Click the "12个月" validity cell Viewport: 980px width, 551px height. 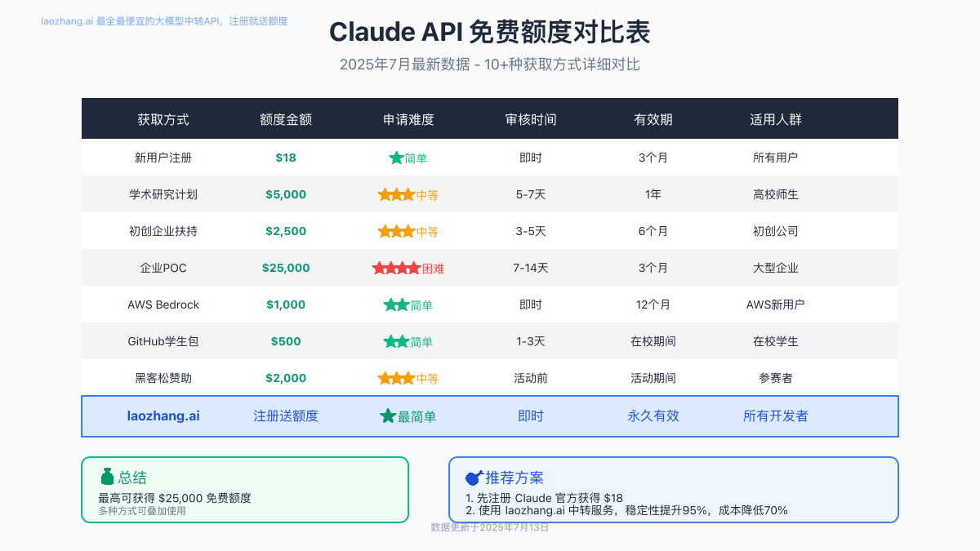[653, 304]
